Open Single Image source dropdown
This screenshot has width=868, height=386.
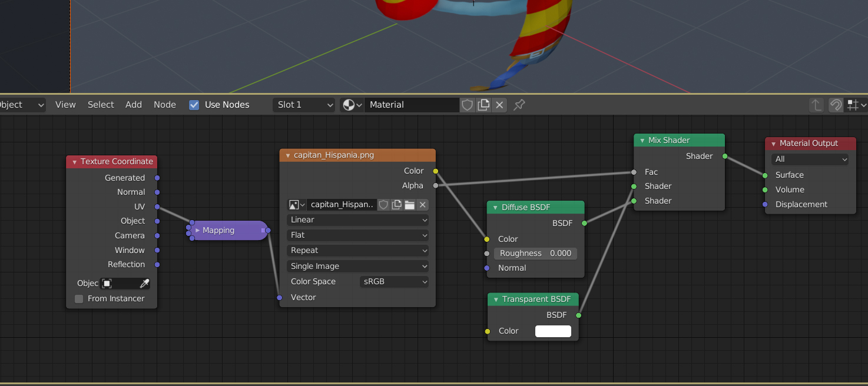tap(358, 267)
